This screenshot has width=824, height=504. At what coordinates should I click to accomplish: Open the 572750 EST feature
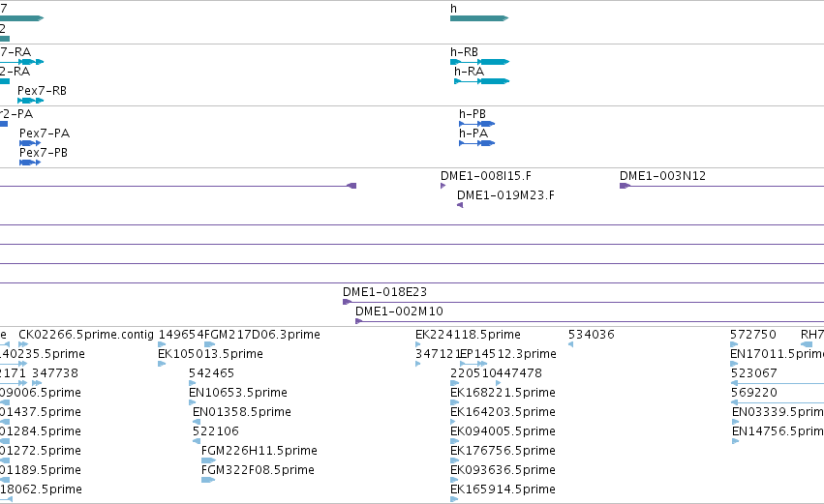pos(734,344)
